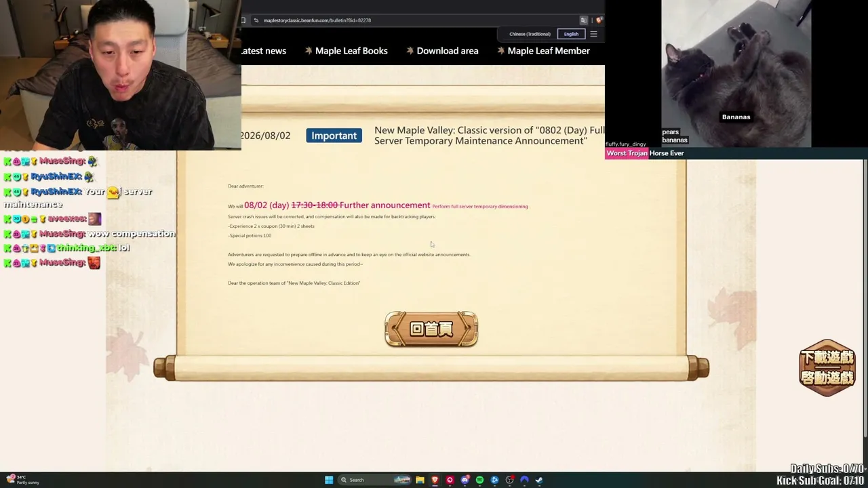Click the Daily Subs counter

[x=827, y=469]
